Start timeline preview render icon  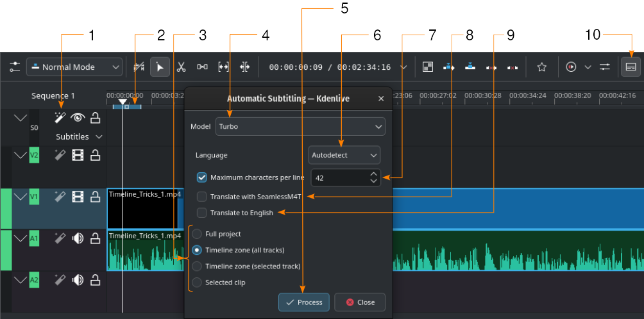(571, 67)
